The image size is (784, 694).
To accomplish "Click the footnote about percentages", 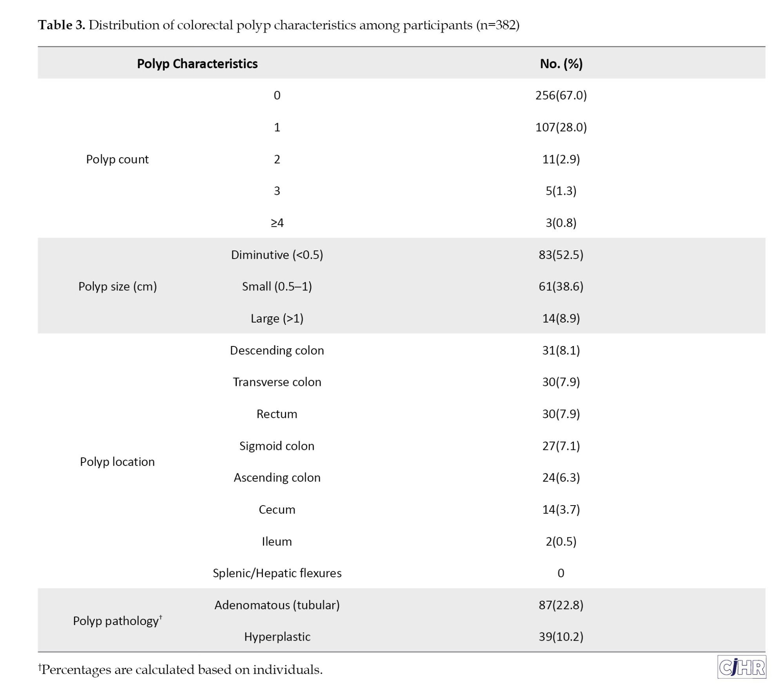I will (180, 669).
